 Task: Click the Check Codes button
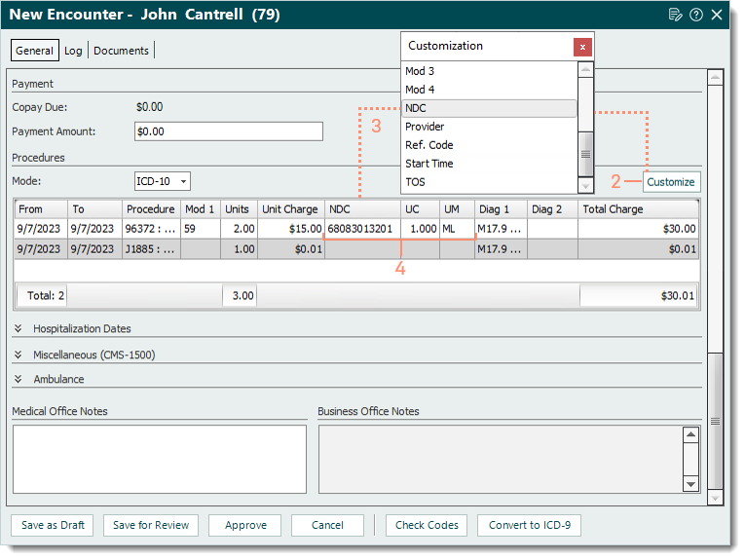click(x=427, y=525)
